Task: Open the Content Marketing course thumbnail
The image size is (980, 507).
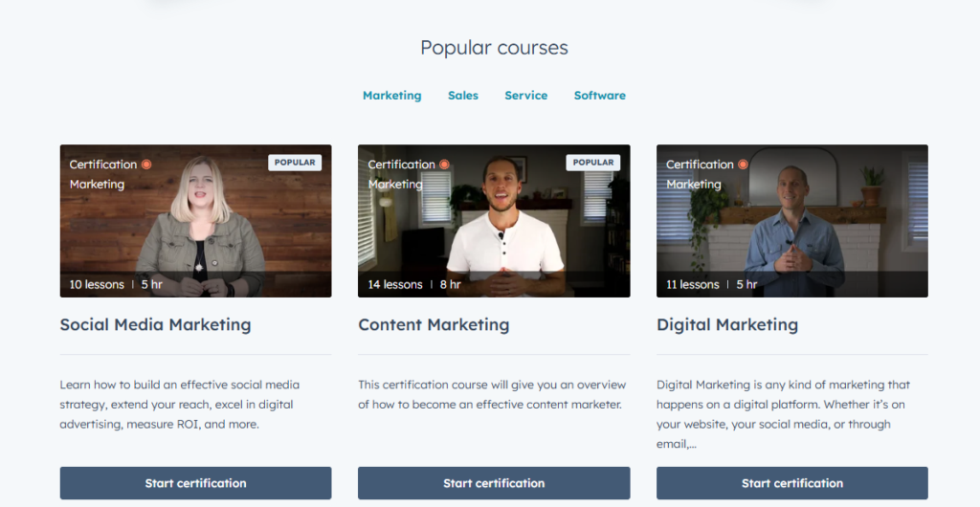Action: point(494,221)
